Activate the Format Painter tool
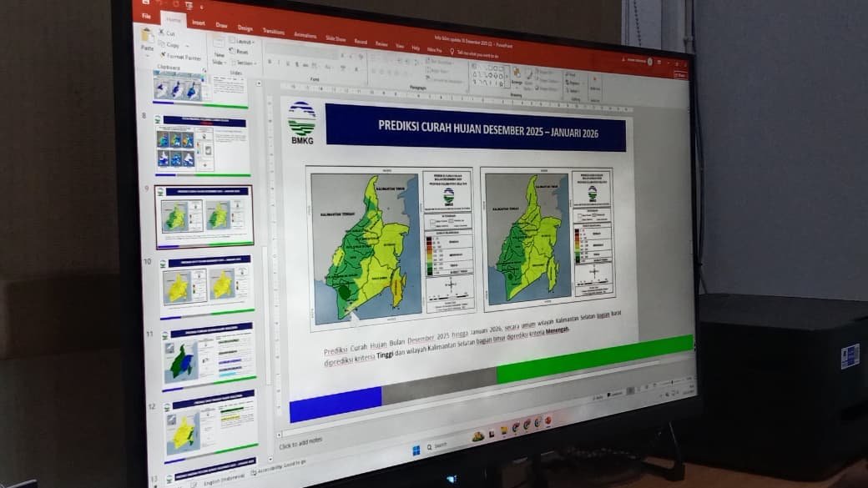Screen dimensions: 868x488 (180, 56)
